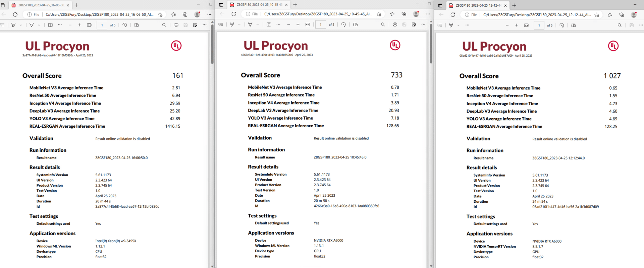Open highlight tool in right window PDF toolbar
Image resolution: width=644 pixels, height=268 pixels.
tap(451, 25)
